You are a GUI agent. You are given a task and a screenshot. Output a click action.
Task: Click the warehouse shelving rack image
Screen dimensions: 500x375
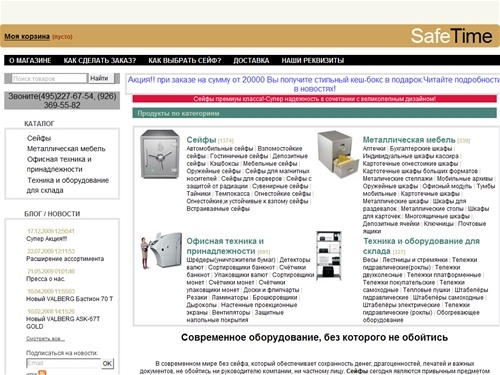pos(329,256)
